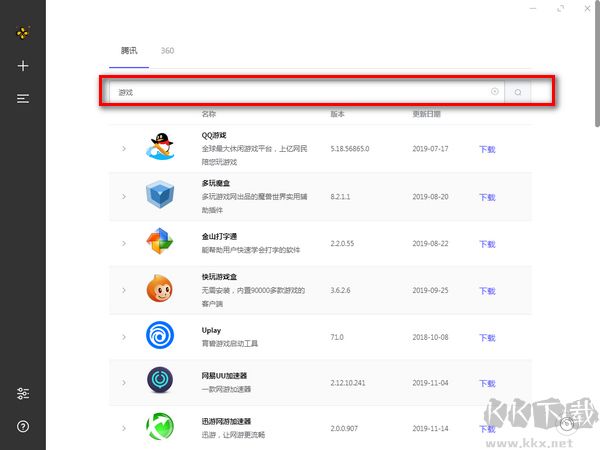The height and width of the screenshot is (450, 600).
Task: Click version 2.2.0.55 cell
Action: (x=342, y=243)
